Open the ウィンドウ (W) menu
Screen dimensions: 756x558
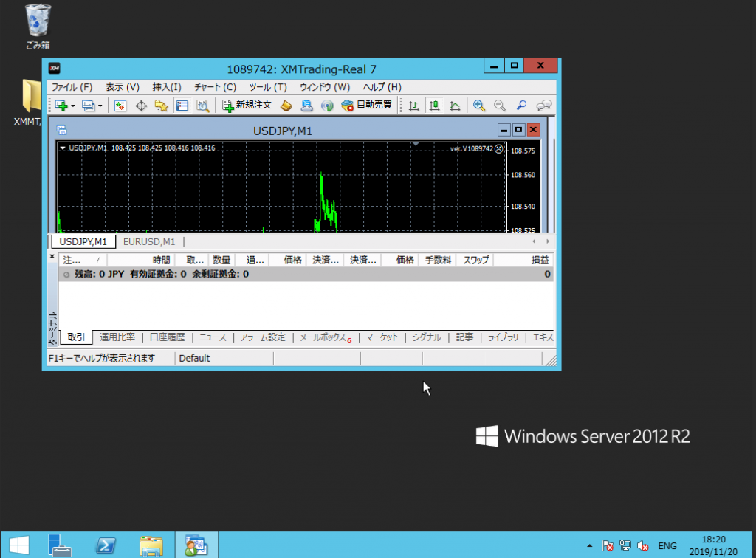325,87
